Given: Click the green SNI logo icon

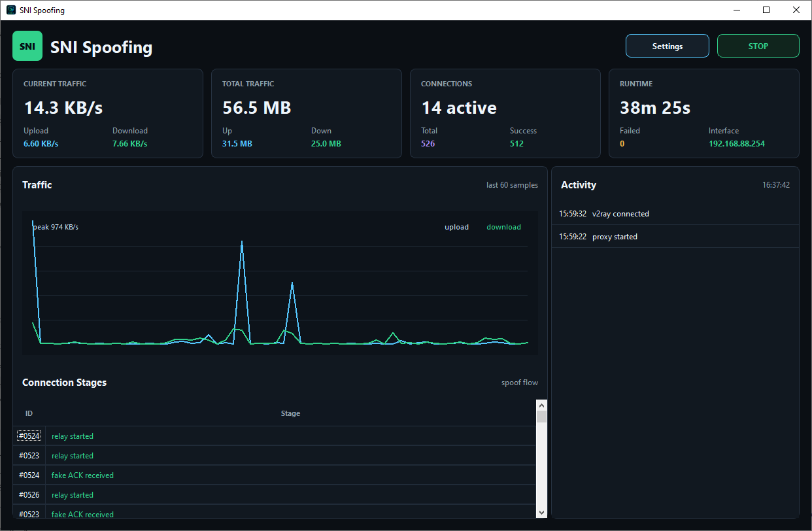Looking at the screenshot, I should click(x=27, y=46).
